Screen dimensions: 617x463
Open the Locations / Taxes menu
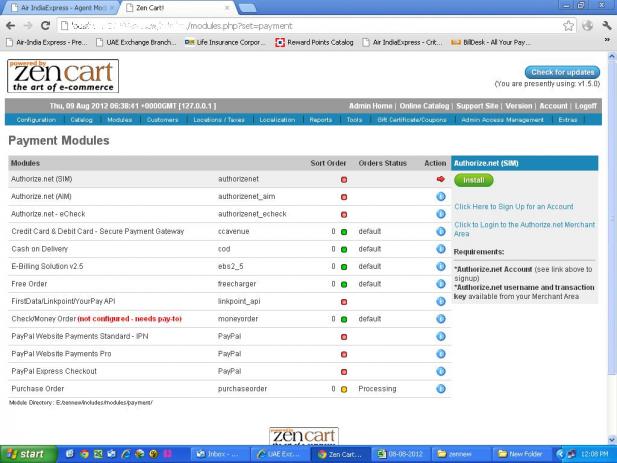click(219, 120)
